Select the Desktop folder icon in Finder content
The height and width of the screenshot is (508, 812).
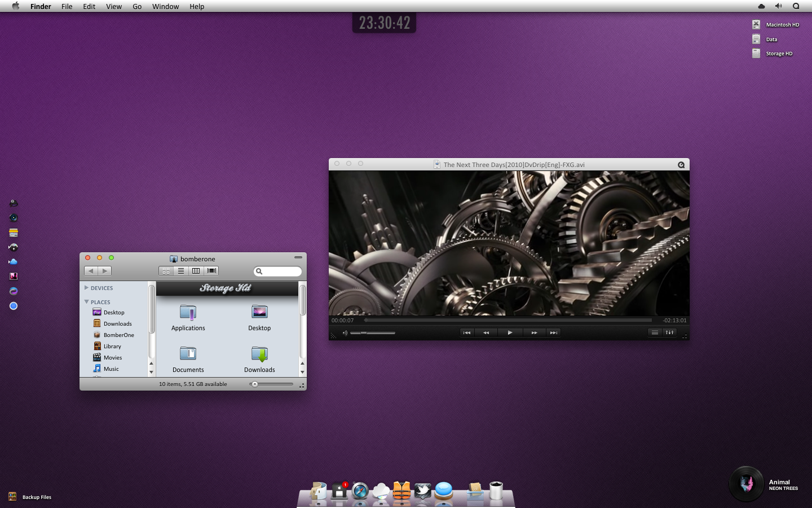[x=259, y=312]
